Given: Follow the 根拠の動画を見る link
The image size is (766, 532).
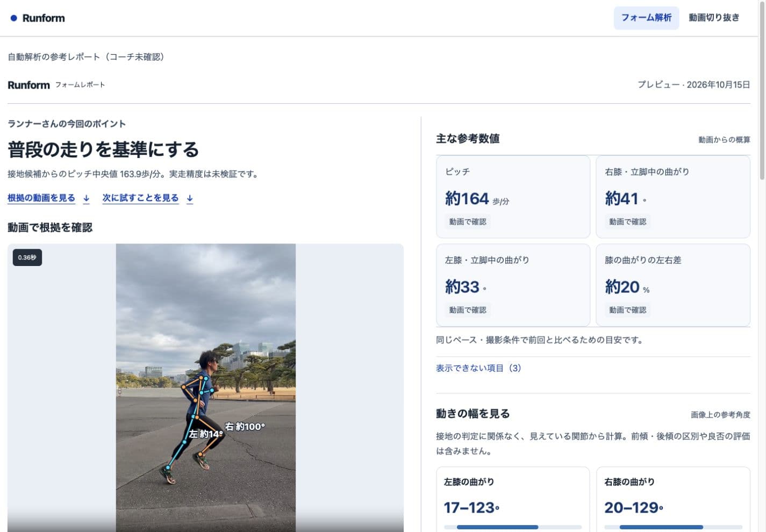Looking at the screenshot, I should pyautogui.click(x=48, y=198).
